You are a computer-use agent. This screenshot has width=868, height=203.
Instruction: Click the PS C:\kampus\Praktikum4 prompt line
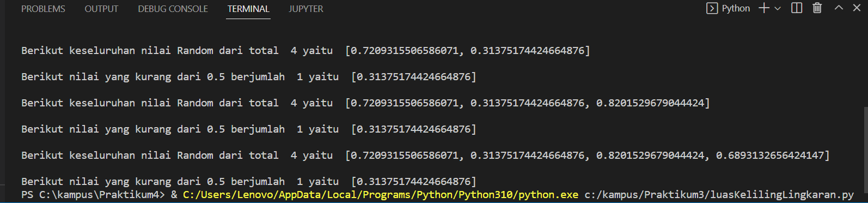[93, 195]
